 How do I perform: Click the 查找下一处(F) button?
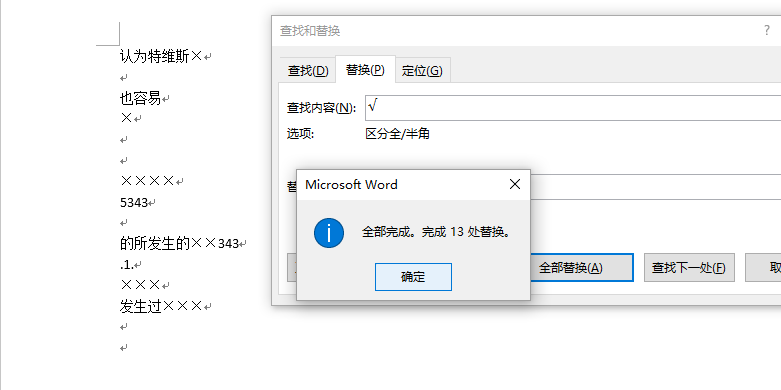(x=689, y=268)
